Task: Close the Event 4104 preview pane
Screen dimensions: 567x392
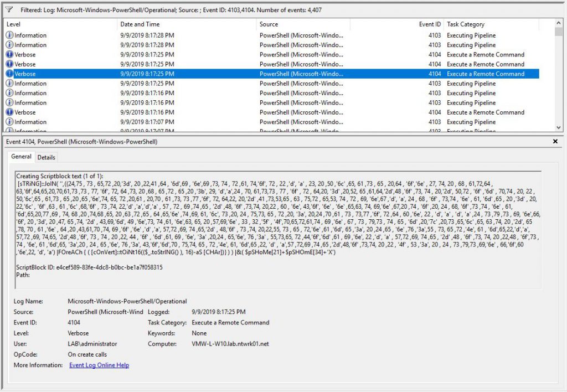Action: pos(556,141)
